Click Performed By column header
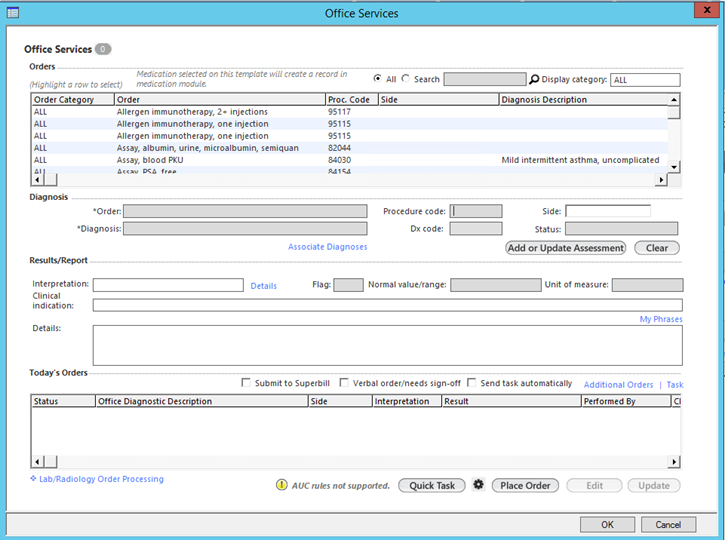Image resolution: width=725 pixels, height=540 pixels. click(x=626, y=401)
